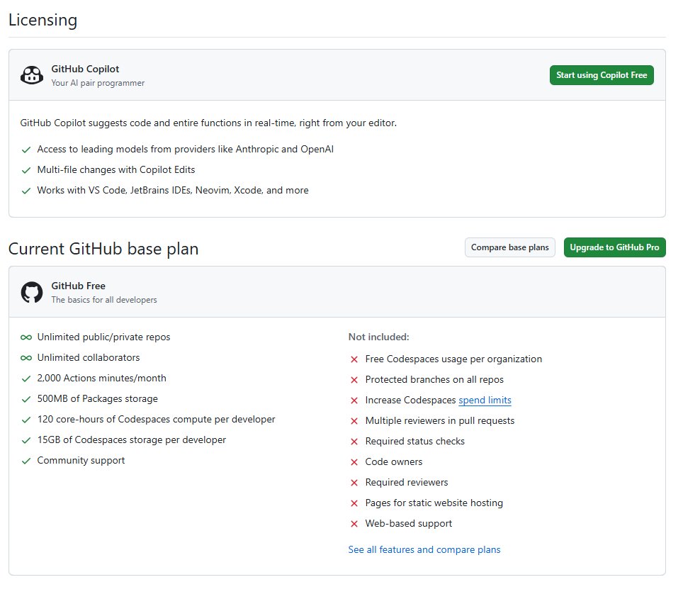Screen dimensions: 683x616
Task: Click 'Code owners' text
Action: (x=394, y=461)
